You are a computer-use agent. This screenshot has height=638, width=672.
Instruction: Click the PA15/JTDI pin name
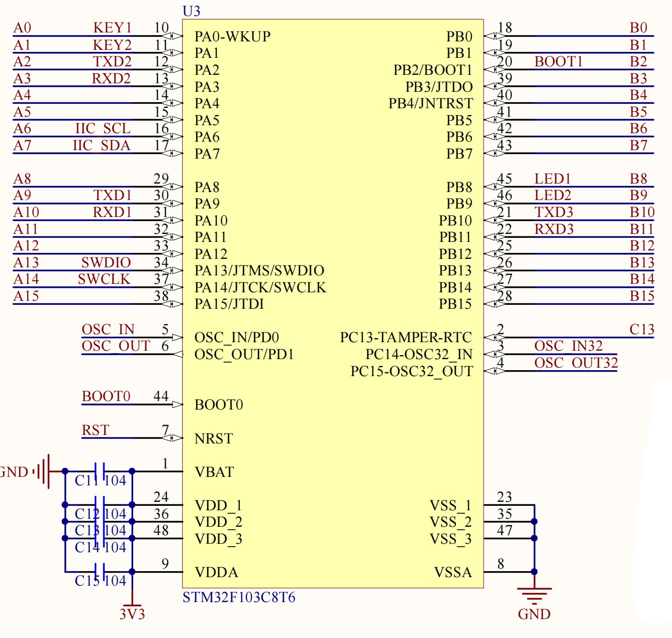coord(229,304)
